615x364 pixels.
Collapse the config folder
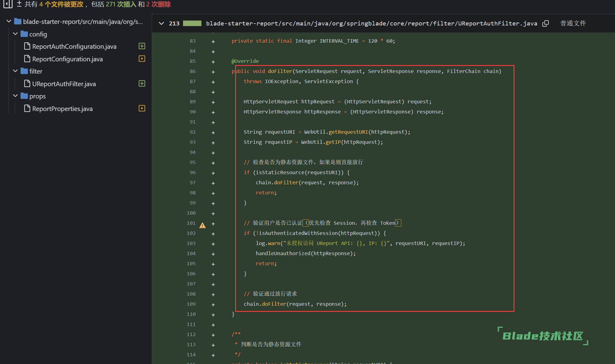pos(15,34)
